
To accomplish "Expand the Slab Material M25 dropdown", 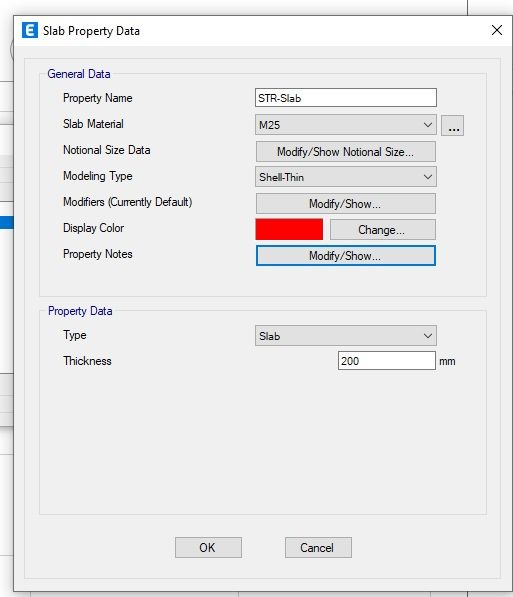I will tap(346, 125).
